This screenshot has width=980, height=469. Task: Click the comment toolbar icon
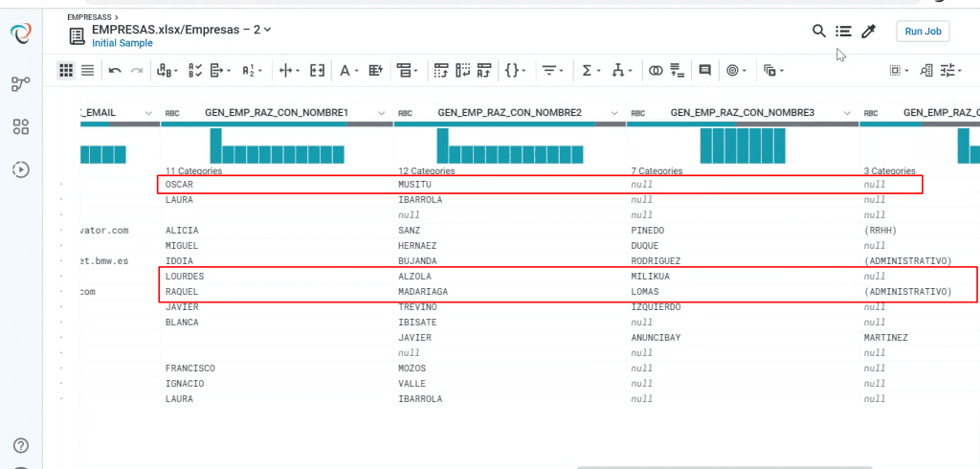(x=705, y=71)
